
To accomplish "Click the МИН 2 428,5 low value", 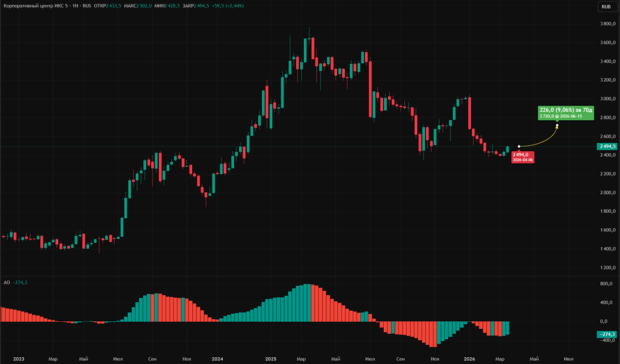I will pos(167,6).
